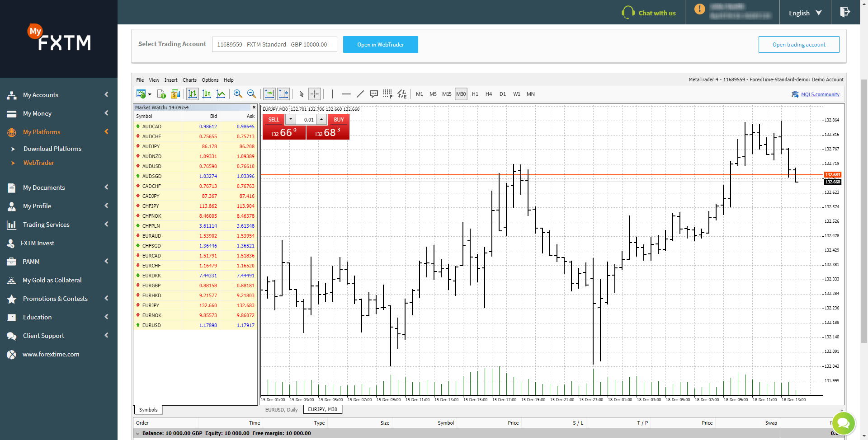Open My Gold as Collateral
This screenshot has height=440, width=868.
[52, 280]
